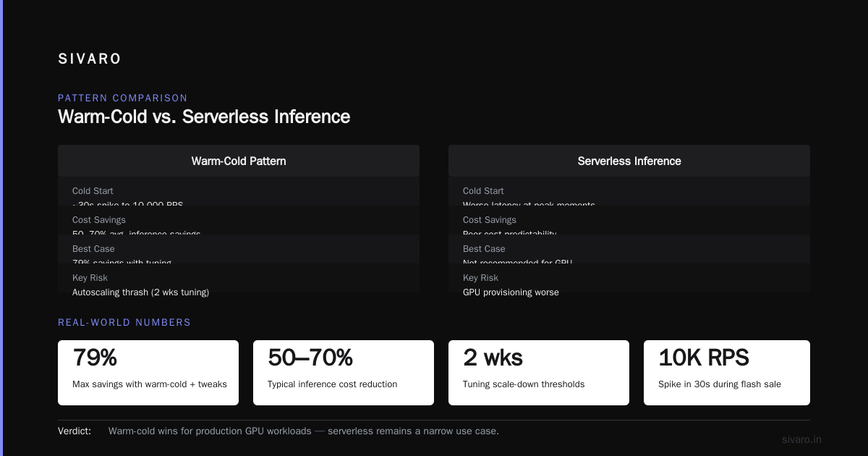The image size is (868, 456).
Task: Select the Real-World Numbers section label
Action: pyautogui.click(x=124, y=322)
